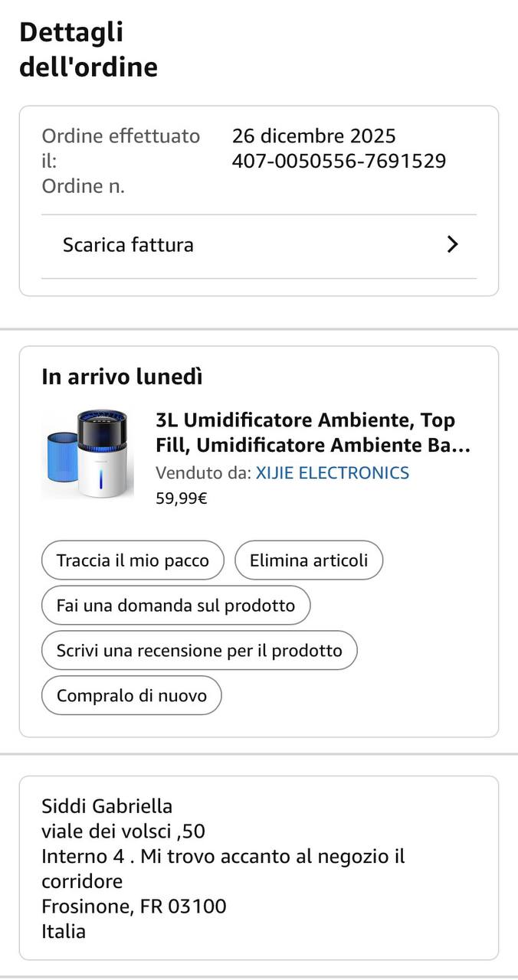Click the viale dei volsci street line
518x980 pixels.
click(x=123, y=831)
